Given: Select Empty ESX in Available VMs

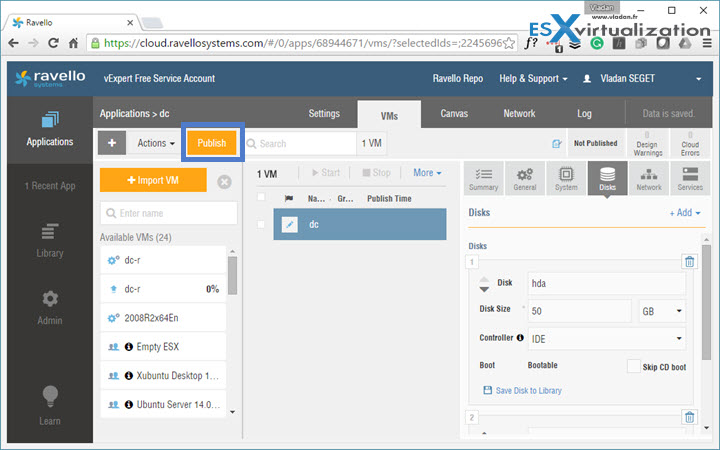Looking at the screenshot, I should click(163, 347).
